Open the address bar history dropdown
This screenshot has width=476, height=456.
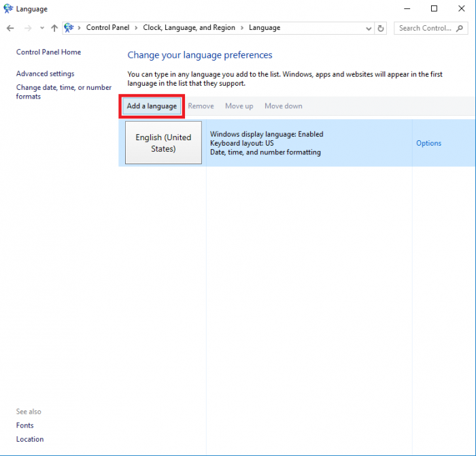[x=369, y=29]
